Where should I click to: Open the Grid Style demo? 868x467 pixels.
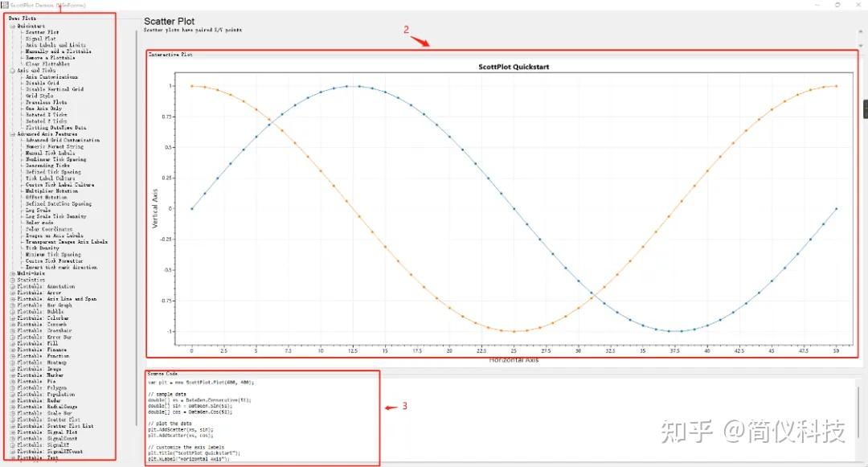(x=39, y=96)
